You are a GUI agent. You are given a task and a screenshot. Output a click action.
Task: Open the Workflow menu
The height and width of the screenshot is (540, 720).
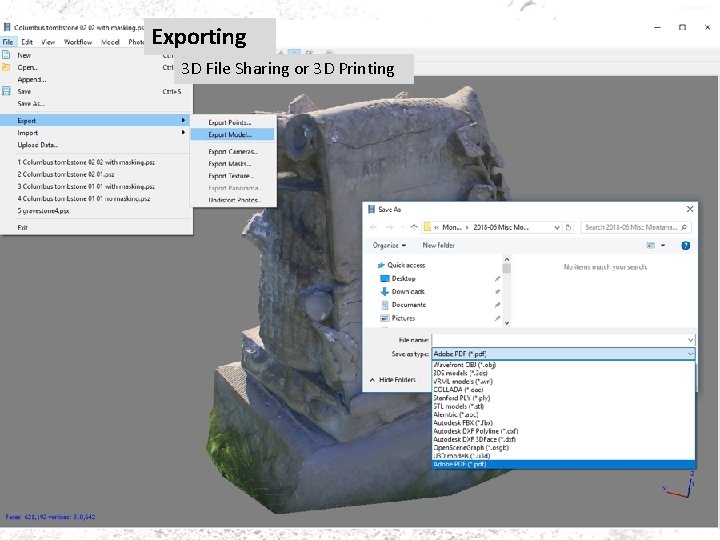pos(78,42)
